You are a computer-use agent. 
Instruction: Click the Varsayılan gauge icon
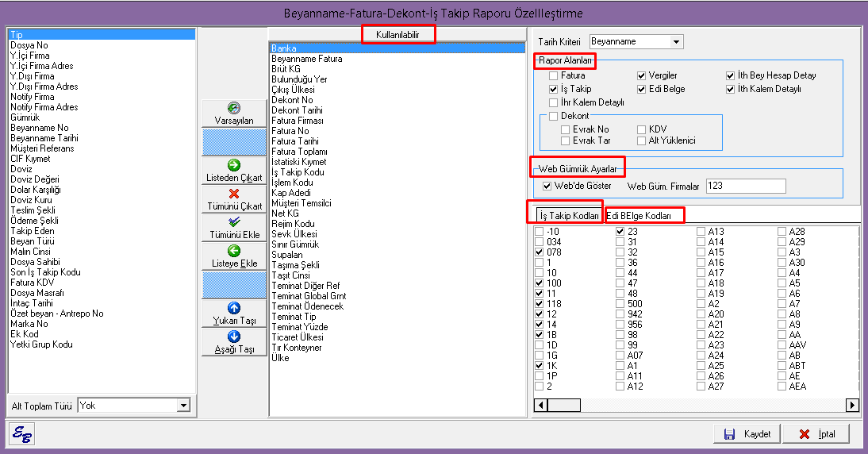[x=234, y=108]
